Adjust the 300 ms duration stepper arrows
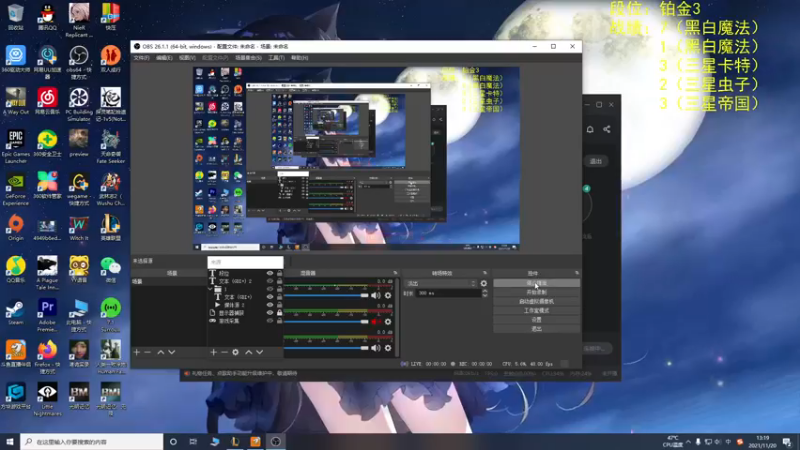Viewport: 800px width, 450px height. [485, 293]
